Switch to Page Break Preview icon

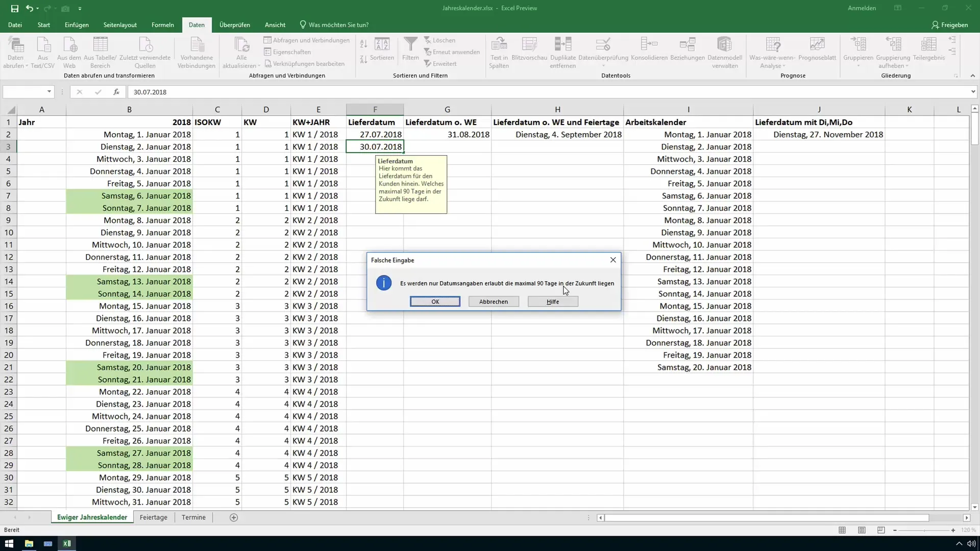pyautogui.click(x=881, y=530)
